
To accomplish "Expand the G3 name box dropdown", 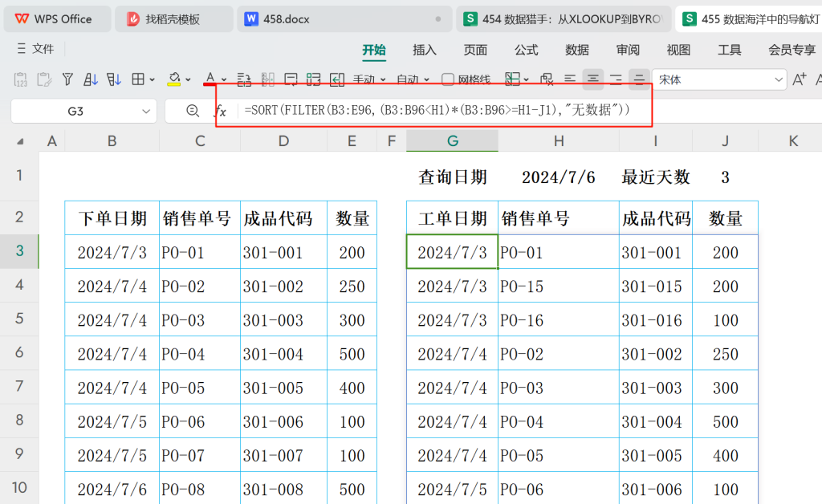I will coord(146,111).
